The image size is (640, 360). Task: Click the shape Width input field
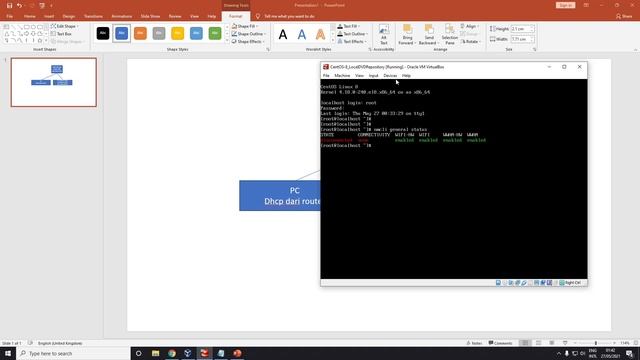pos(521,39)
